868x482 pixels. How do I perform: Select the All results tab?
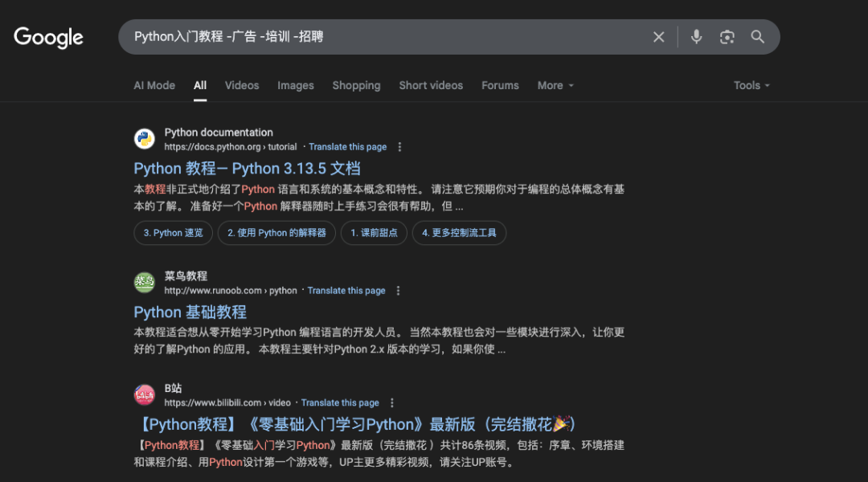tap(200, 85)
